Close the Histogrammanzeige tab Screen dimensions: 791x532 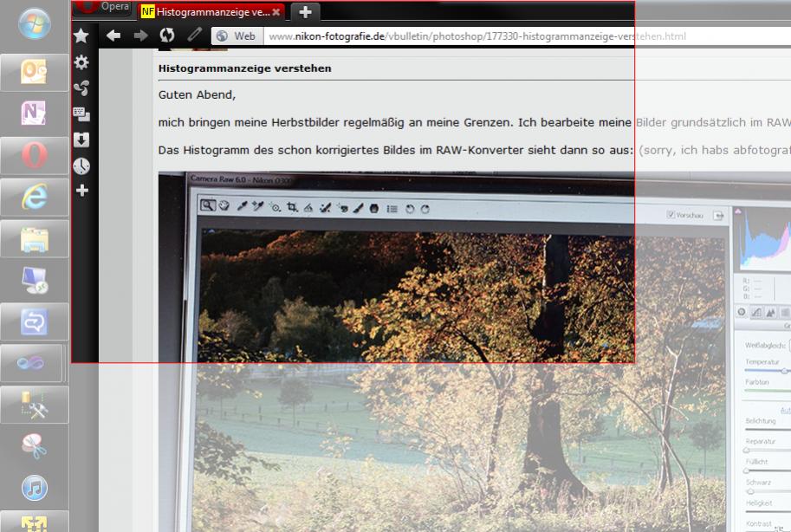point(276,12)
